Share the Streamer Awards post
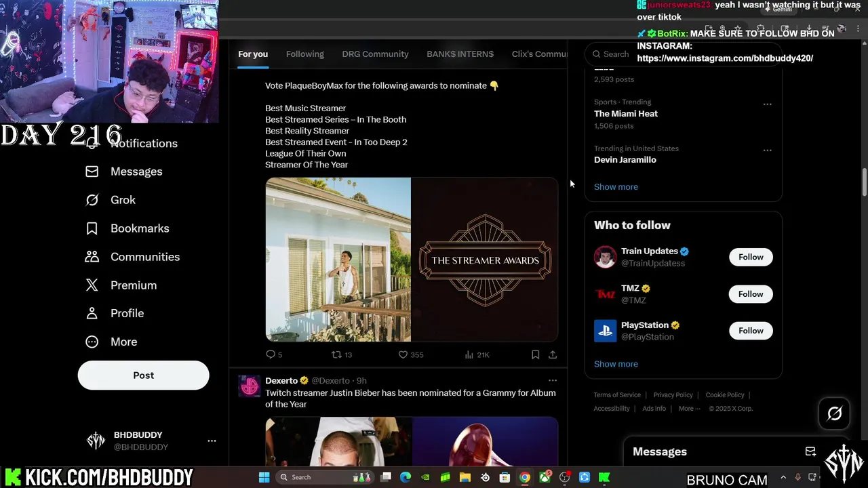 [553, 354]
